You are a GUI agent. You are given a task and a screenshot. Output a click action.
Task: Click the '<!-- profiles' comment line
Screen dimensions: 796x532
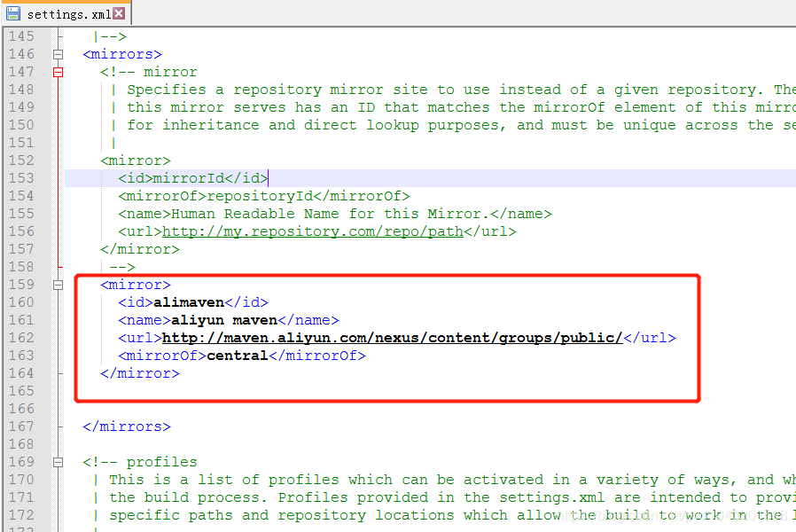pos(139,462)
